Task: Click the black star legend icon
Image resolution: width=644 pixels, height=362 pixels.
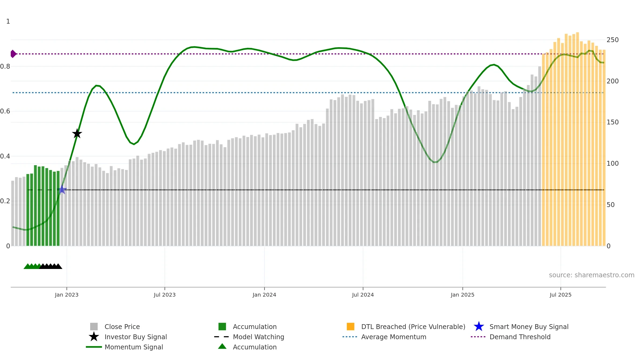Action: (94, 337)
